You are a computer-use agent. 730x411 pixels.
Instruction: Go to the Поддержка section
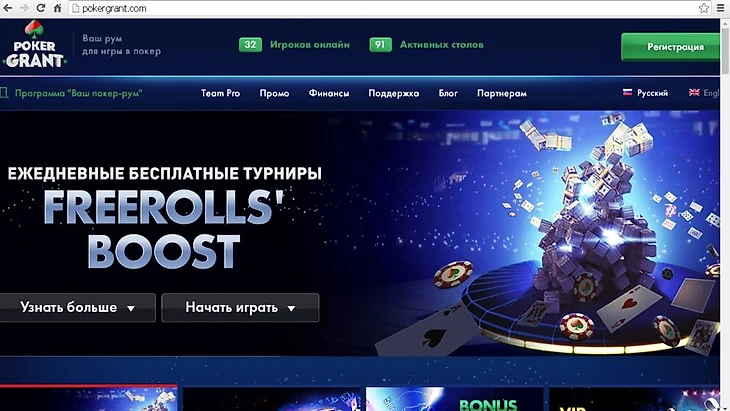click(393, 93)
